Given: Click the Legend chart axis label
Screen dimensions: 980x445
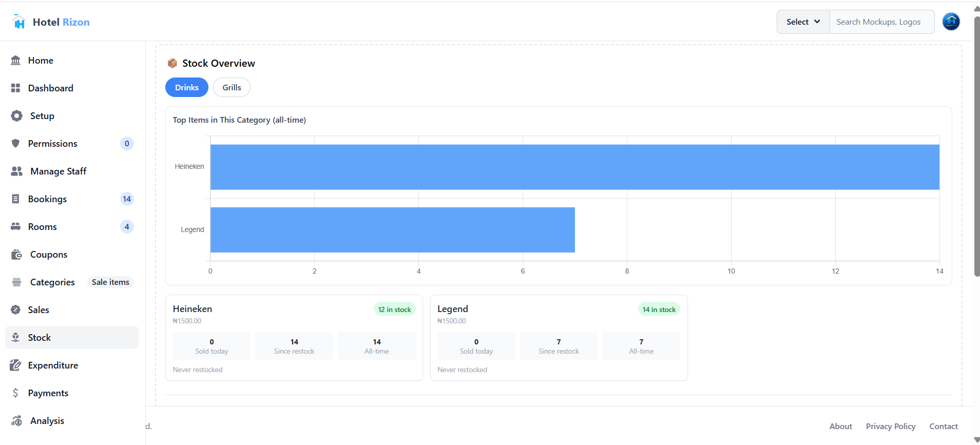Looking at the screenshot, I should 193,230.
